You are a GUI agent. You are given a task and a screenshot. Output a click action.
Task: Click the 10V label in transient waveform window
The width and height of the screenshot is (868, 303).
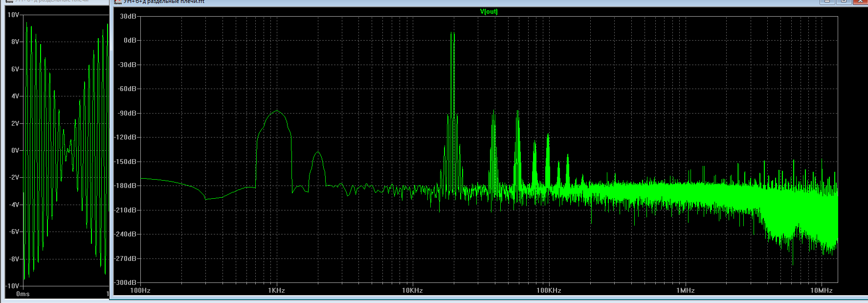click(x=13, y=15)
